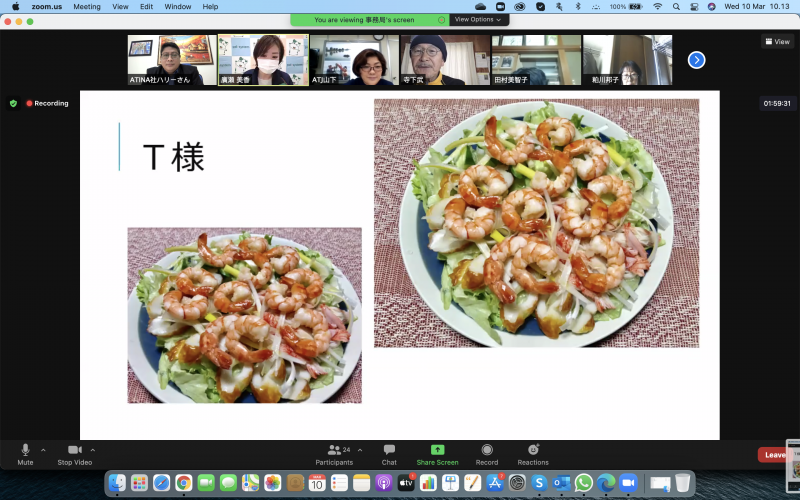The image size is (800, 500).
Task: Open Numbers from the Dock
Action: coord(428,482)
